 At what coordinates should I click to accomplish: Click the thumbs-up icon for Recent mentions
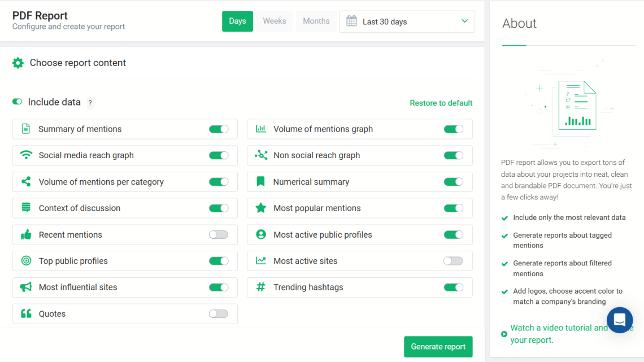[26, 235]
